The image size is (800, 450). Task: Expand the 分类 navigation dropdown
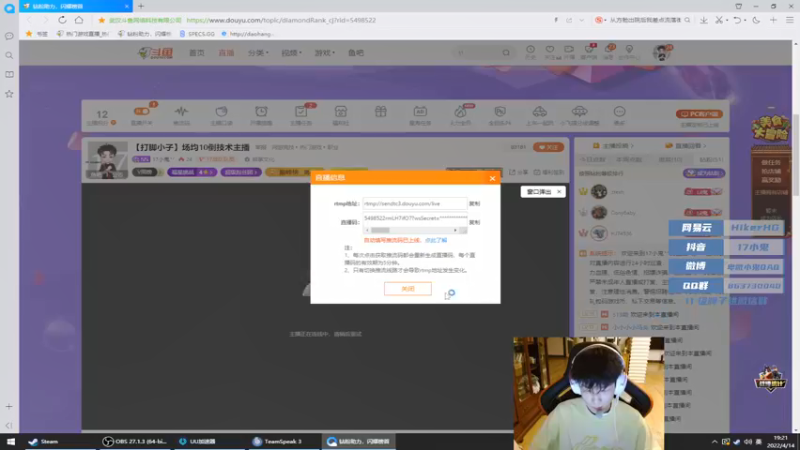tap(258, 53)
